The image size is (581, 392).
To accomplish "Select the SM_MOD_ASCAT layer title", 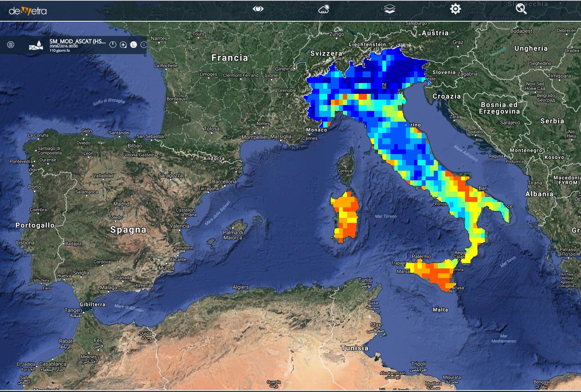I will (x=77, y=41).
